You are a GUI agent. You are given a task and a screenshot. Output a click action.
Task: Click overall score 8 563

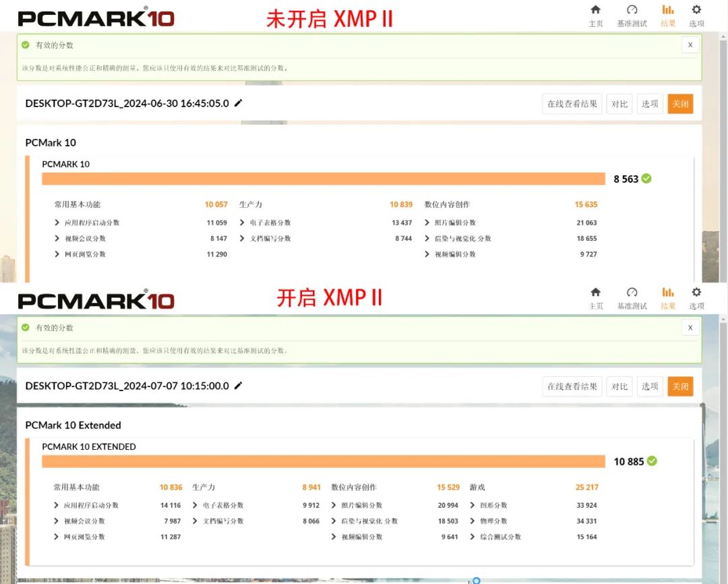626,179
